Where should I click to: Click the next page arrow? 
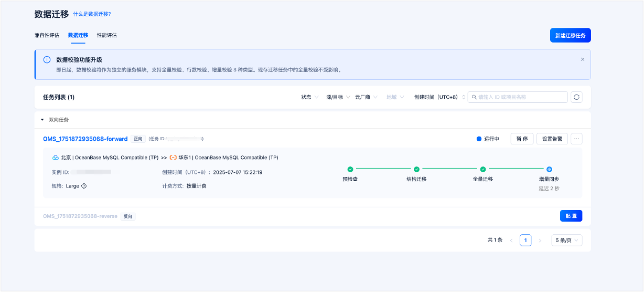[x=540, y=240]
